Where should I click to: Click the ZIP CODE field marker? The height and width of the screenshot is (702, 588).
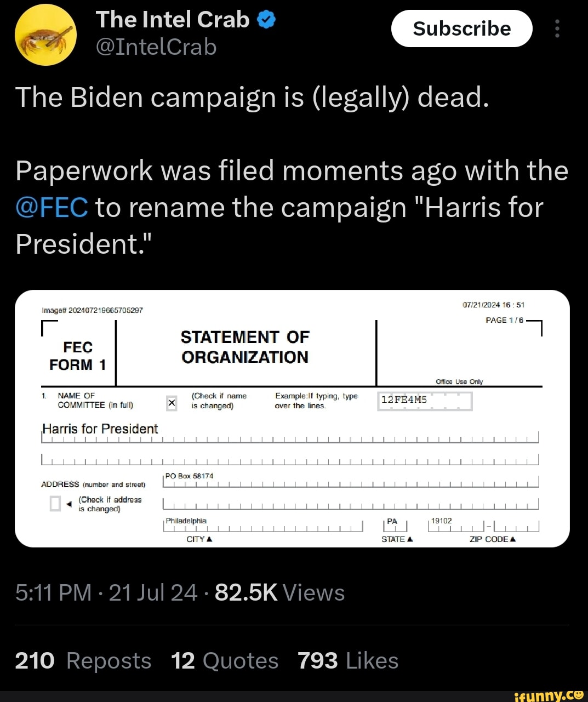[513, 539]
